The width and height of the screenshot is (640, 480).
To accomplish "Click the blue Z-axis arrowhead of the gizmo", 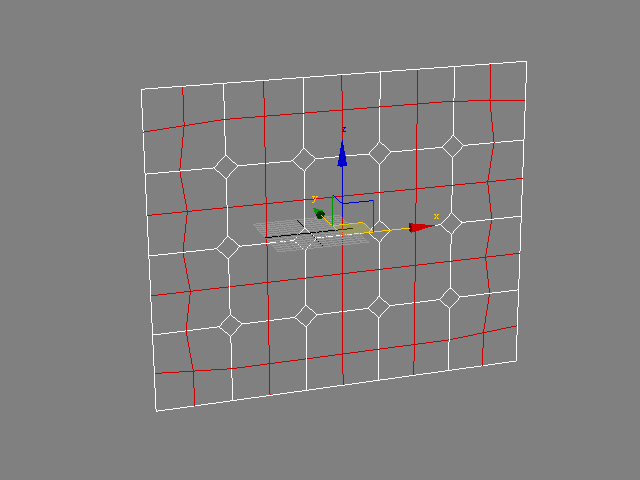I will click(x=342, y=154).
